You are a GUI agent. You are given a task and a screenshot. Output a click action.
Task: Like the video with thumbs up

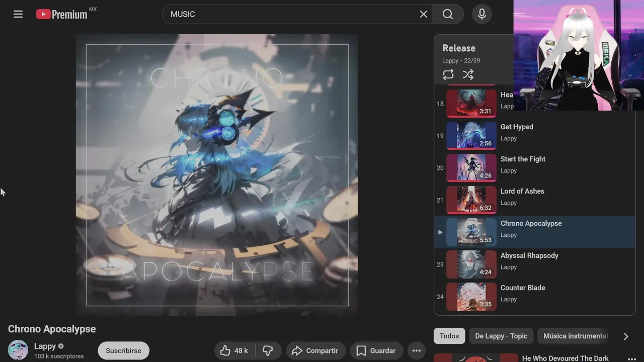(x=234, y=350)
